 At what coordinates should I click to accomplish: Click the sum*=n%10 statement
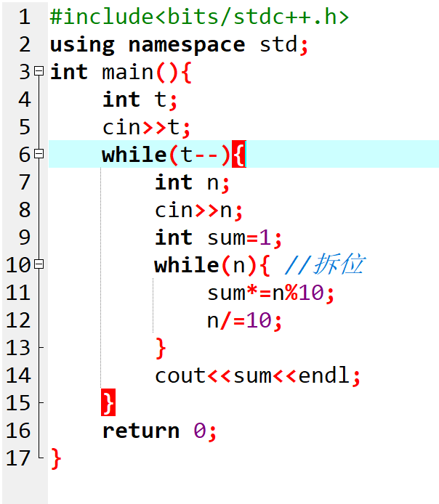(271, 293)
